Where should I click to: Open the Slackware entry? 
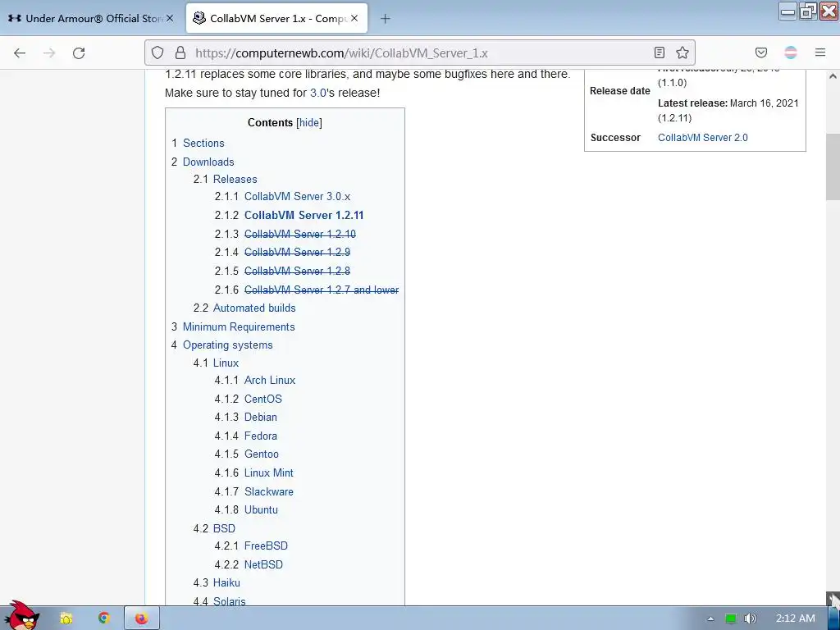[268, 491]
